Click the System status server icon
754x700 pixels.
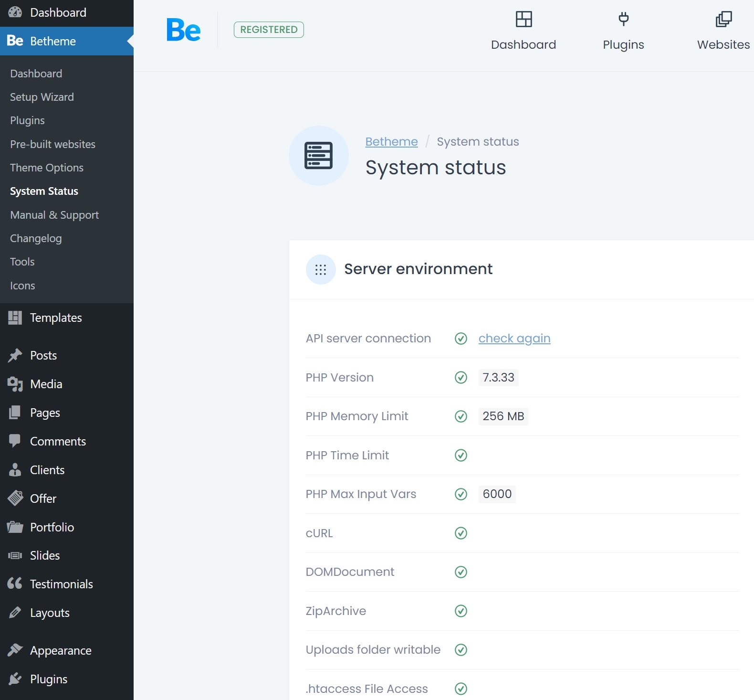[x=319, y=156]
